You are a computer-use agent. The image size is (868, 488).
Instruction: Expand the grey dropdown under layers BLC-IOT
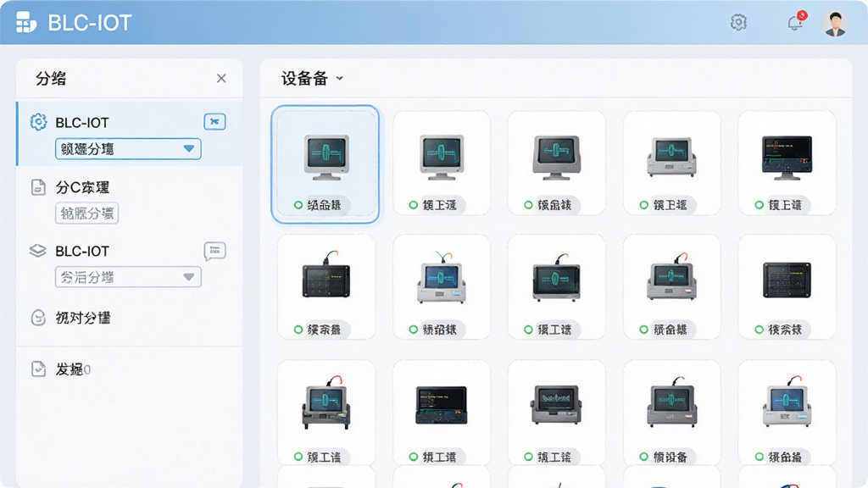[128, 277]
